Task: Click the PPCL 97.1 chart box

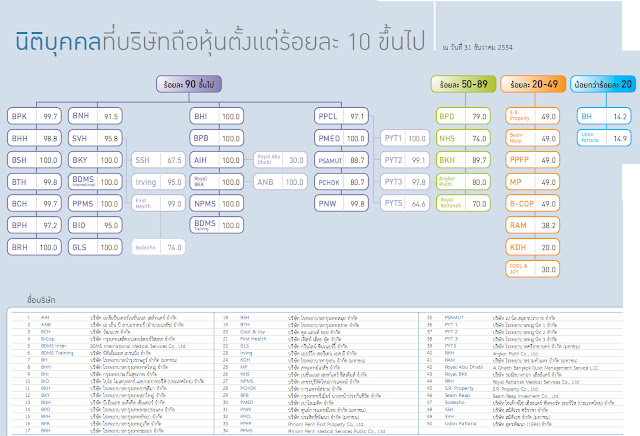Action: [341, 116]
